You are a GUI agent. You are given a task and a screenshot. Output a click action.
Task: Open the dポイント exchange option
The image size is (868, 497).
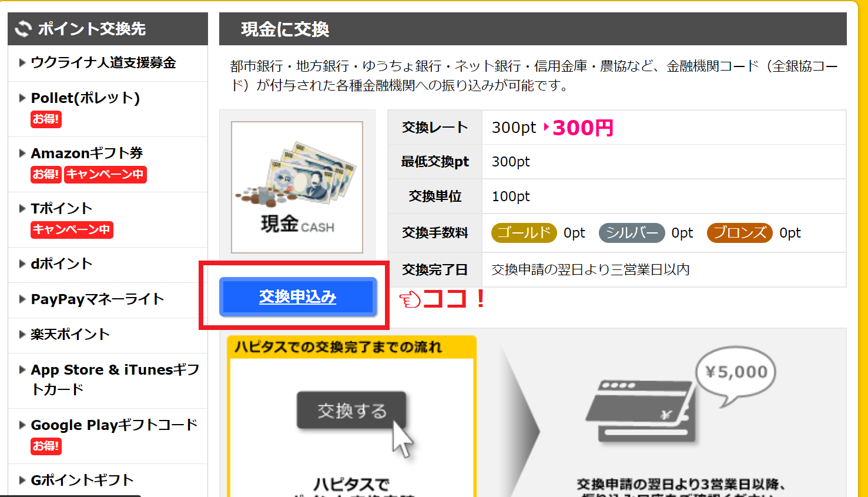click(x=62, y=263)
